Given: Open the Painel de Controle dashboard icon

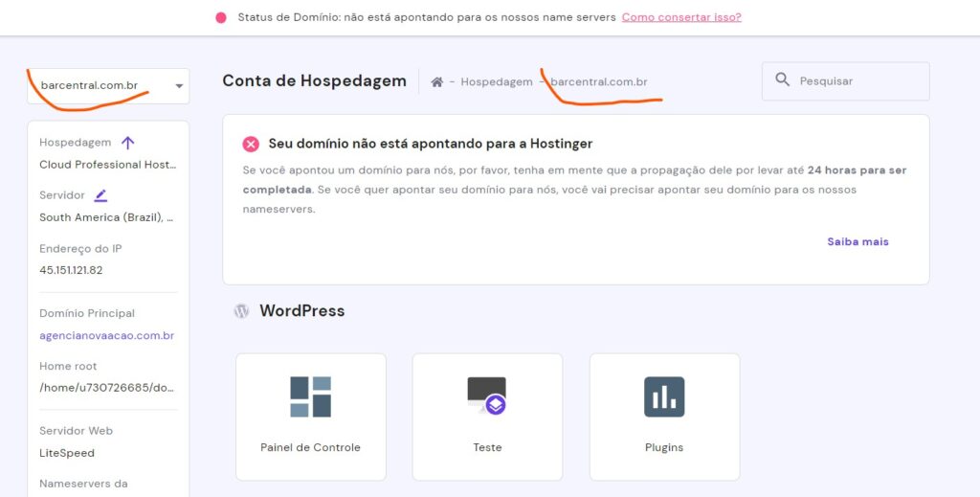Looking at the screenshot, I should pos(310,396).
